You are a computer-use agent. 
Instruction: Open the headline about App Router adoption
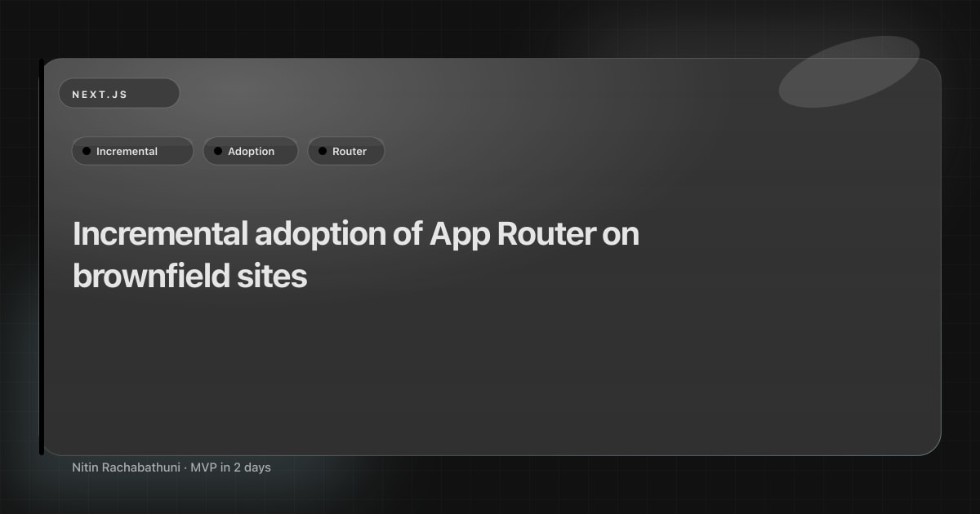356,255
